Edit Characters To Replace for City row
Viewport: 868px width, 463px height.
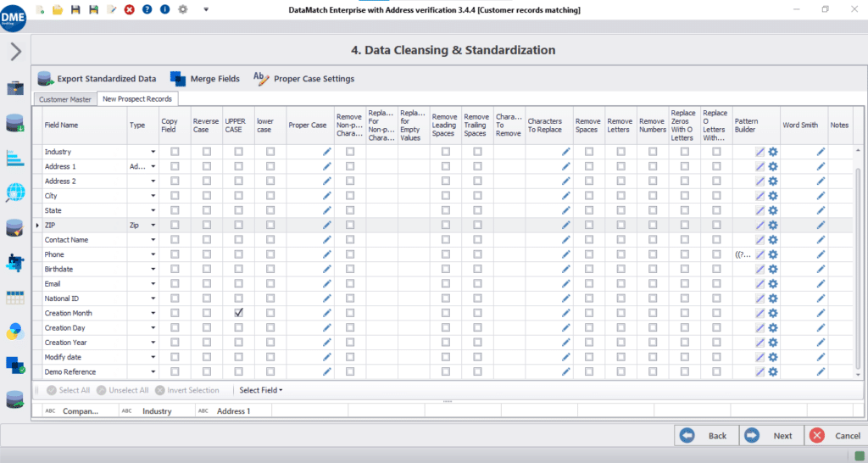pos(565,196)
